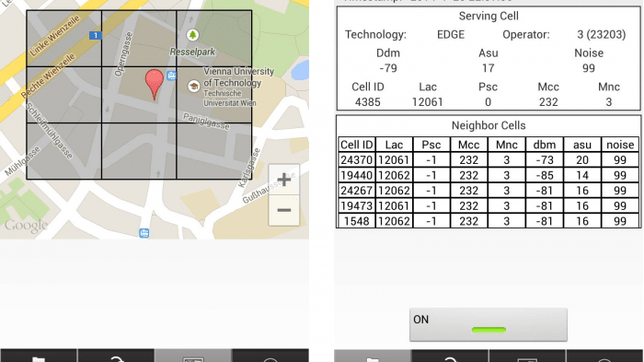Click the serving Cell ID value 4385
Screen dimensions: 644x362
pyautogui.click(x=368, y=102)
